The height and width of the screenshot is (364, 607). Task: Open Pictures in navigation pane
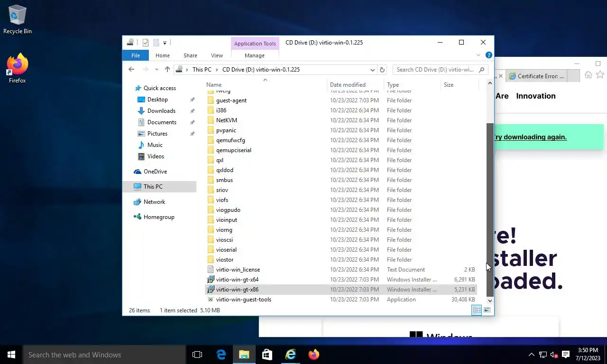coord(157,134)
